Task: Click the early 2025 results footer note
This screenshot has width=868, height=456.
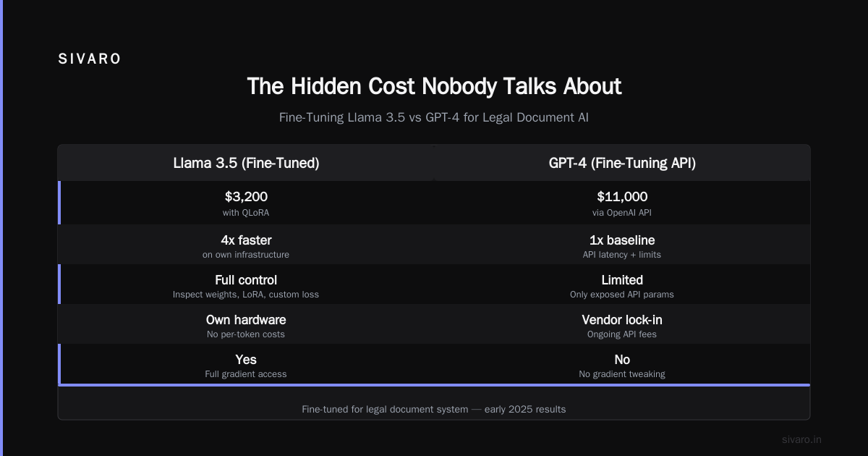Action: (434, 409)
